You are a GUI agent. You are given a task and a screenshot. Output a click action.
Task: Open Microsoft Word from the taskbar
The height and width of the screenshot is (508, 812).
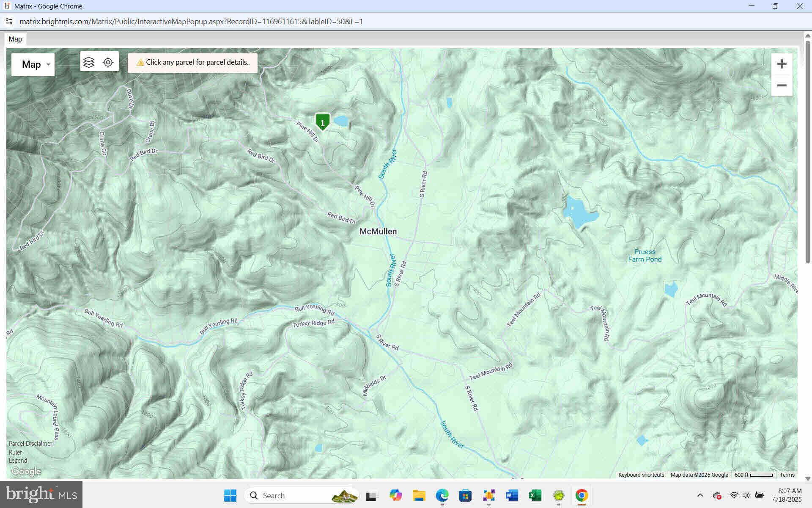coord(512,495)
